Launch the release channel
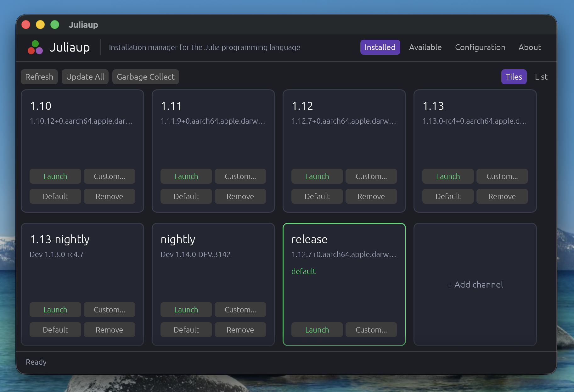 [317, 330]
